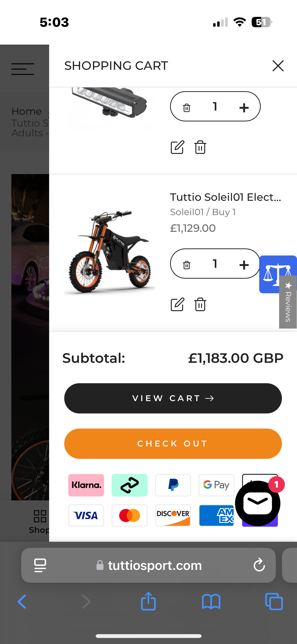Tap the orange Check Out button
The width and height of the screenshot is (297, 644).
173,443
